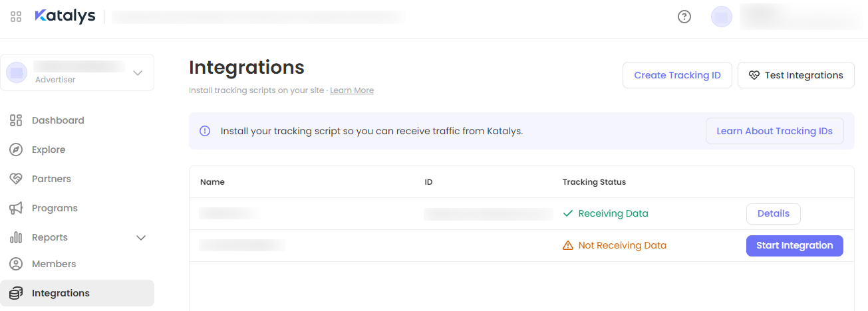Open the help question mark icon
The image size is (868, 311).
pos(684,17)
